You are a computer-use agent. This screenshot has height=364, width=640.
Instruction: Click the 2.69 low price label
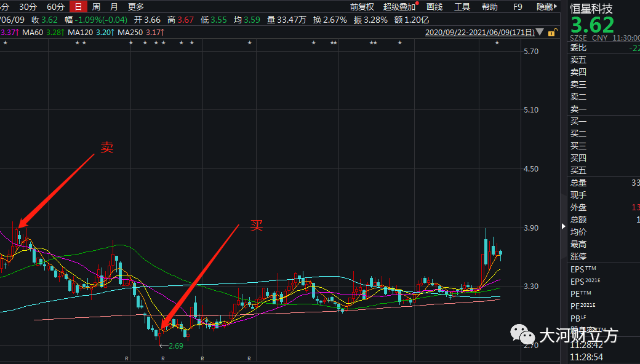click(175, 346)
